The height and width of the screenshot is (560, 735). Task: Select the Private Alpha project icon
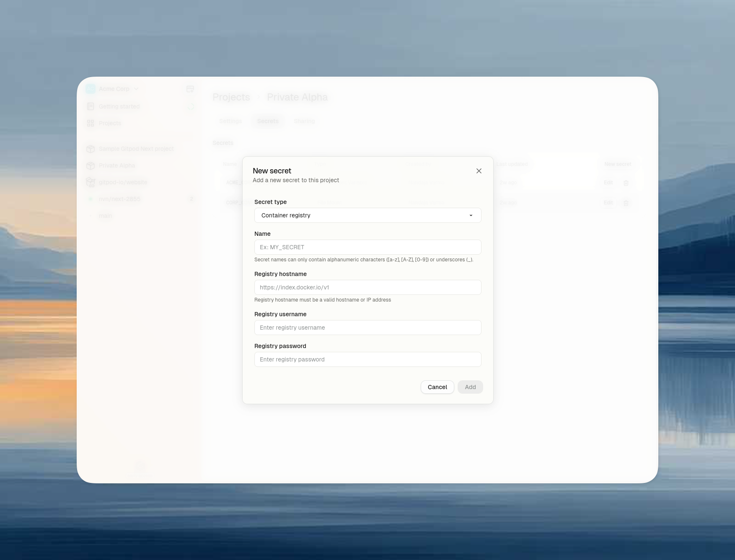pyautogui.click(x=91, y=165)
